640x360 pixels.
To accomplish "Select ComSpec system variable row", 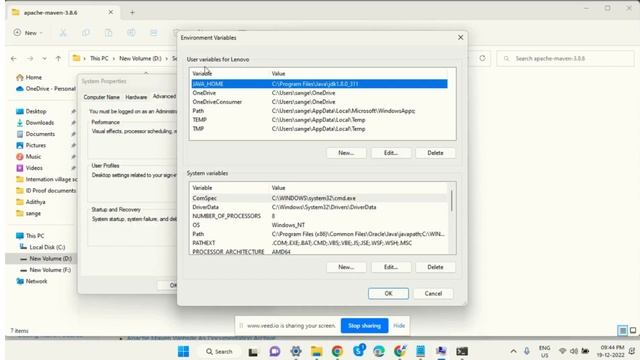I will pos(319,198).
